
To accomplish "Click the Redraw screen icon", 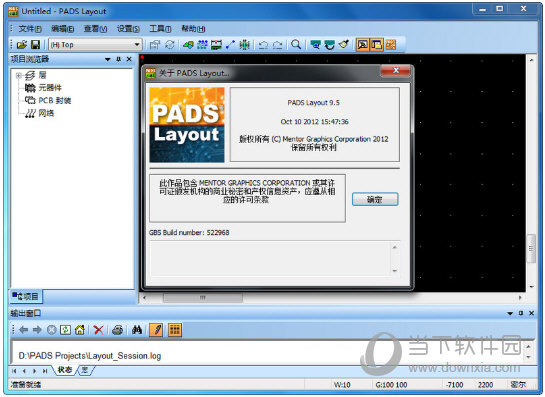I will pyautogui.click(x=329, y=44).
